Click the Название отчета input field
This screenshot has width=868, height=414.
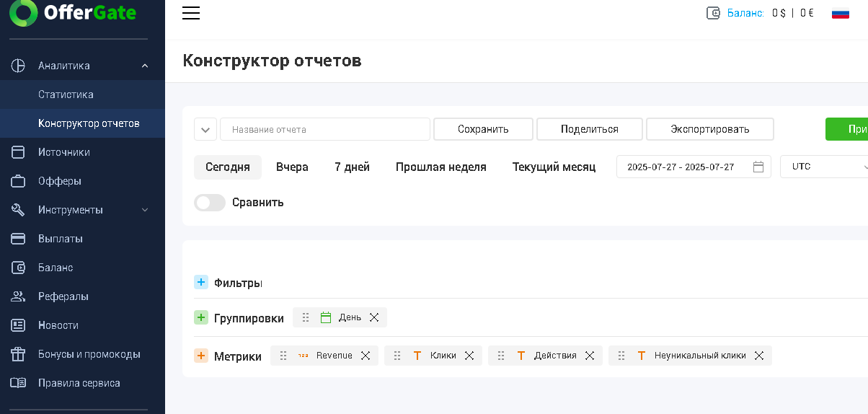(325, 129)
